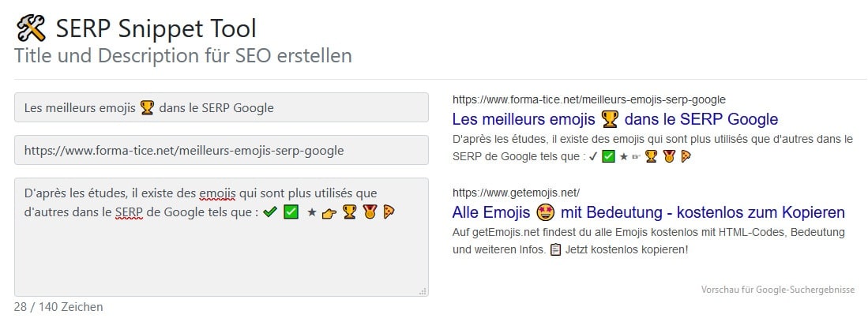Click the pointing hand emoji in description textarea
The width and height of the screenshot is (868, 322).
tap(329, 212)
